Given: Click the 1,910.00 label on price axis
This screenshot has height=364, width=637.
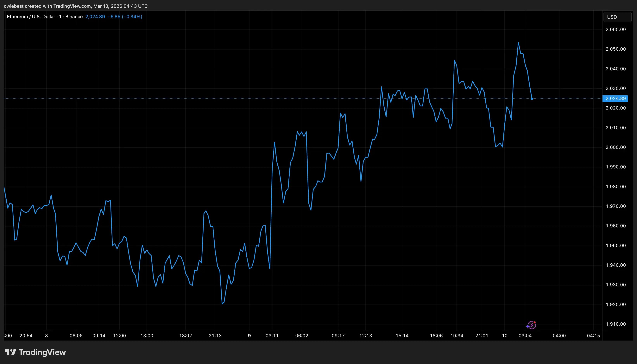Looking at the screenshot, I should [615, 324].
